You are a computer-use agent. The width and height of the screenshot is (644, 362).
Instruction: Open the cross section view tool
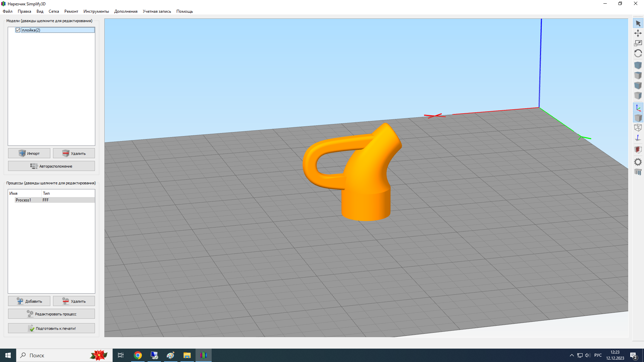(638, 149)
